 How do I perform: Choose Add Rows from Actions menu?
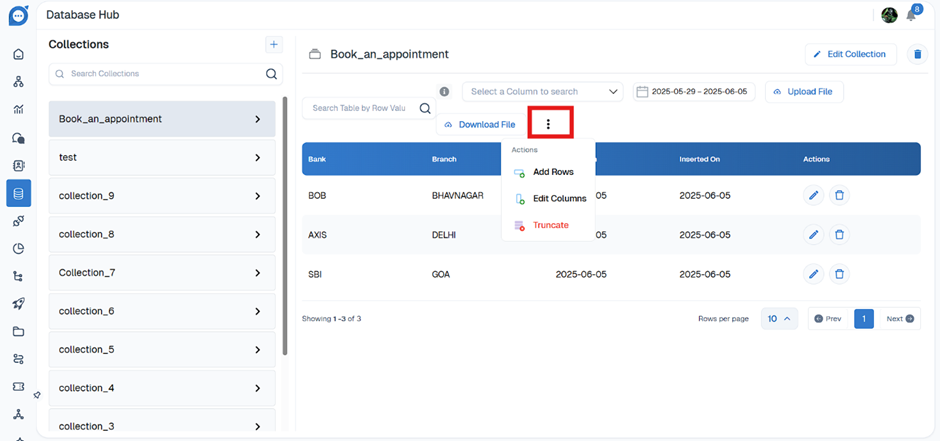tap(552, 172)
